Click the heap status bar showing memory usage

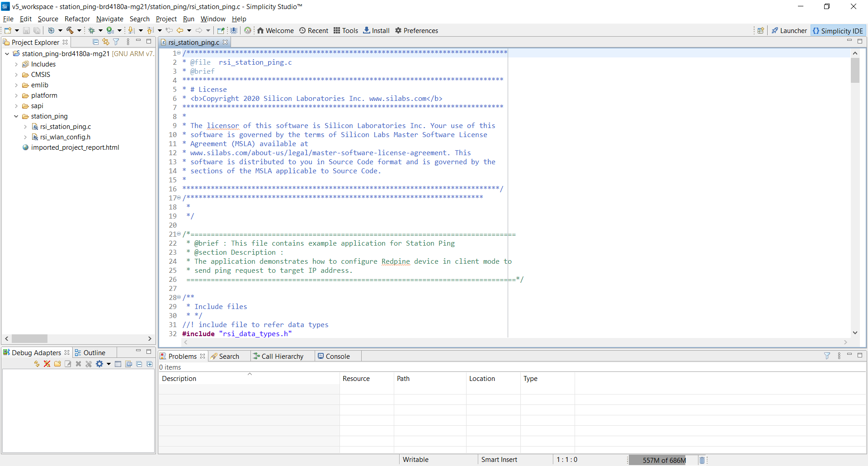point(663,460)
